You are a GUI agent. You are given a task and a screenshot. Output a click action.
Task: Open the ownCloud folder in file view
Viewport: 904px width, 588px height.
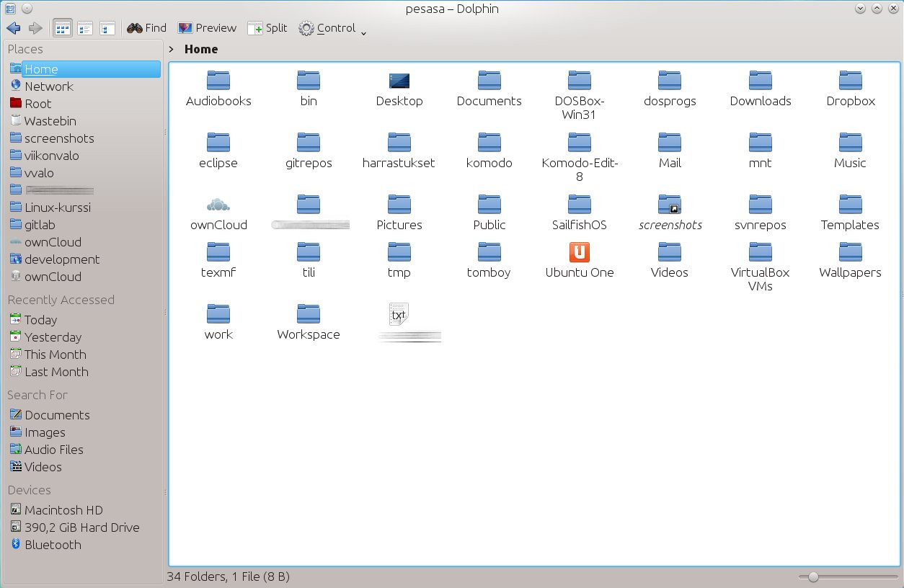tap(218, 213)
